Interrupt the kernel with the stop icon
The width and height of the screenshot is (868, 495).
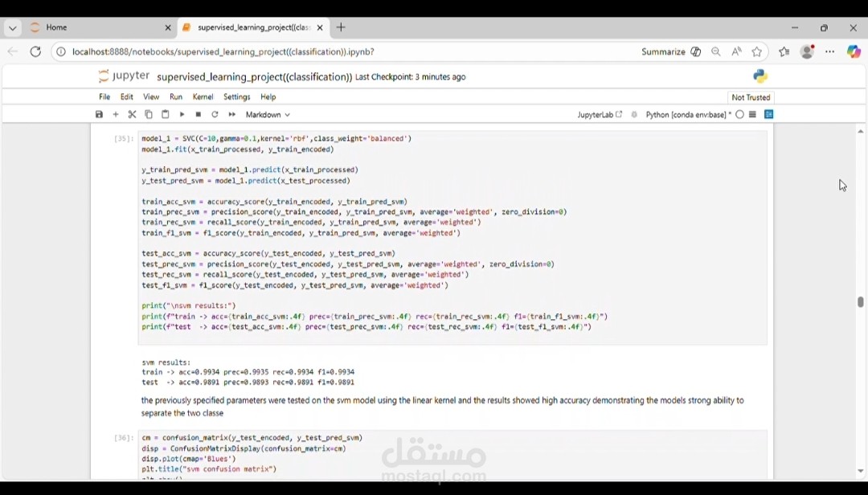pos(199,115)
